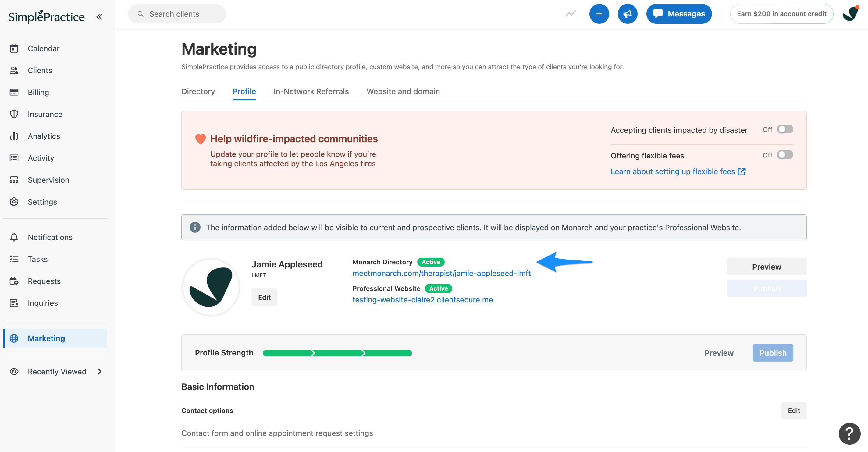Open the megaphone announcements icon
The height and width of the screenshot is (452, 868).
(x=627, y=14)
